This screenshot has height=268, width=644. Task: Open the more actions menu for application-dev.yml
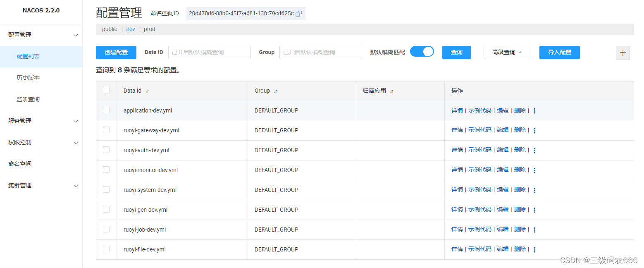click(x=534, y=110)
